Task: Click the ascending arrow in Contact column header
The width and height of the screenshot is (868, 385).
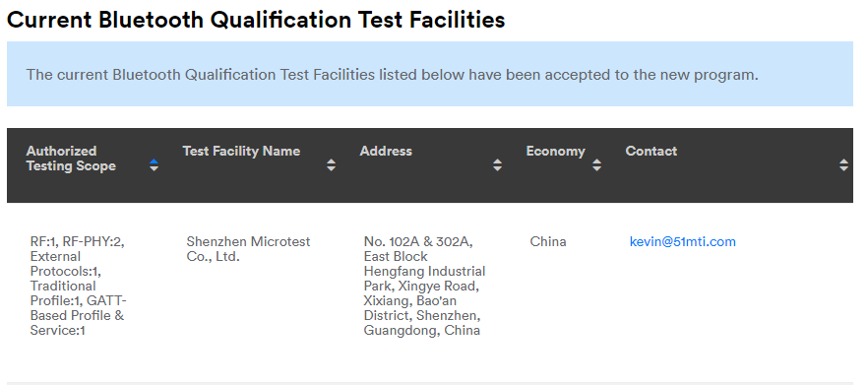Action: [x=843, y=161]
